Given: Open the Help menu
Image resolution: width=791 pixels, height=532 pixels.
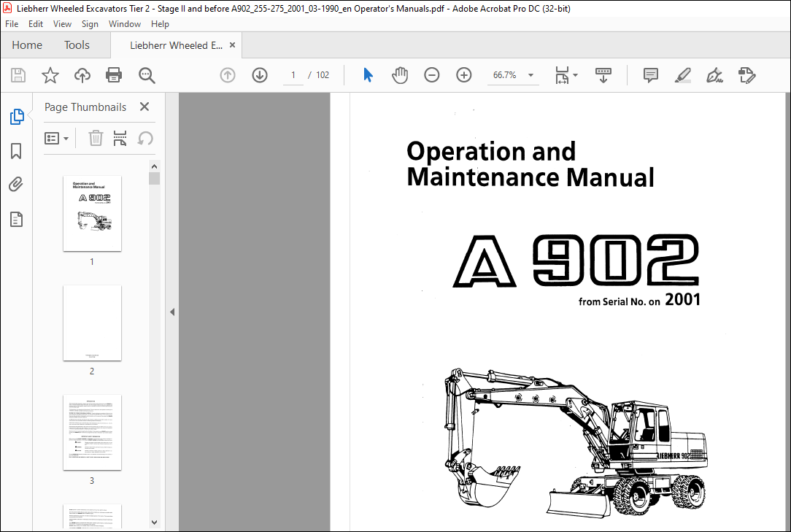Looking at the screenshot, I should 160,24.
